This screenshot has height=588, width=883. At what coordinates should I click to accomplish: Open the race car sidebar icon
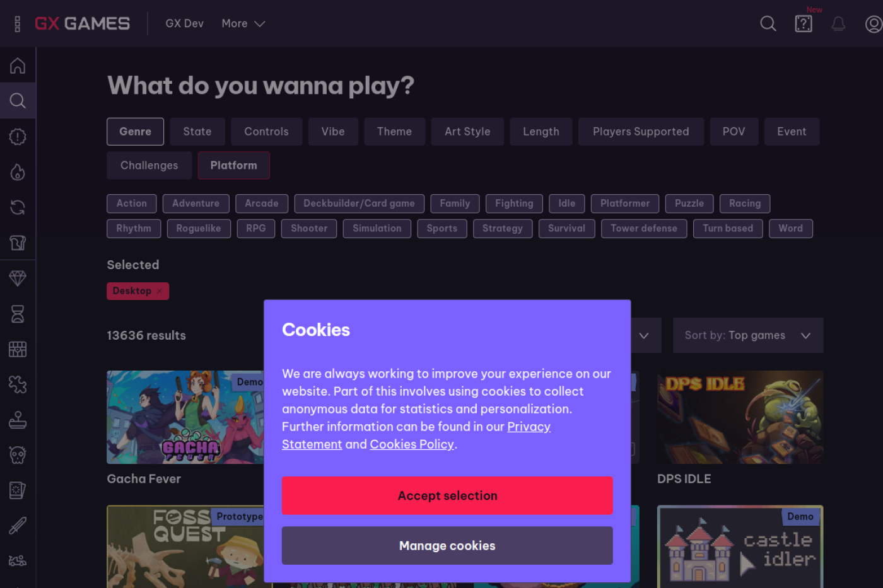[18, 561]
